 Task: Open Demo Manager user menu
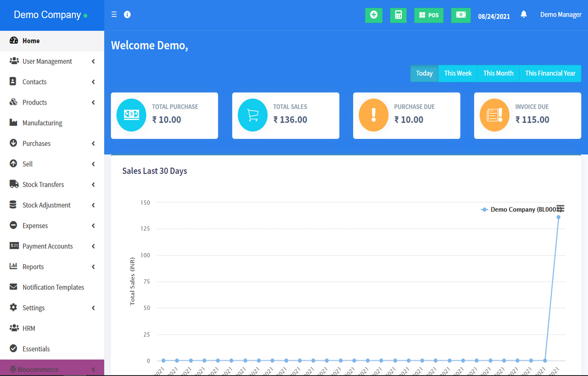pos(560,15)
